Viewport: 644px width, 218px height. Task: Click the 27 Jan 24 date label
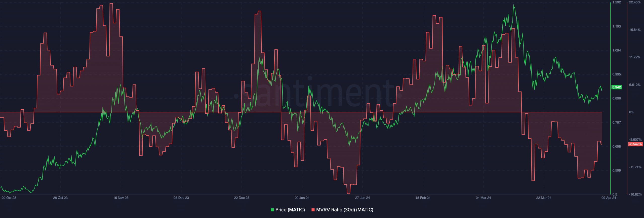point(363,198)
